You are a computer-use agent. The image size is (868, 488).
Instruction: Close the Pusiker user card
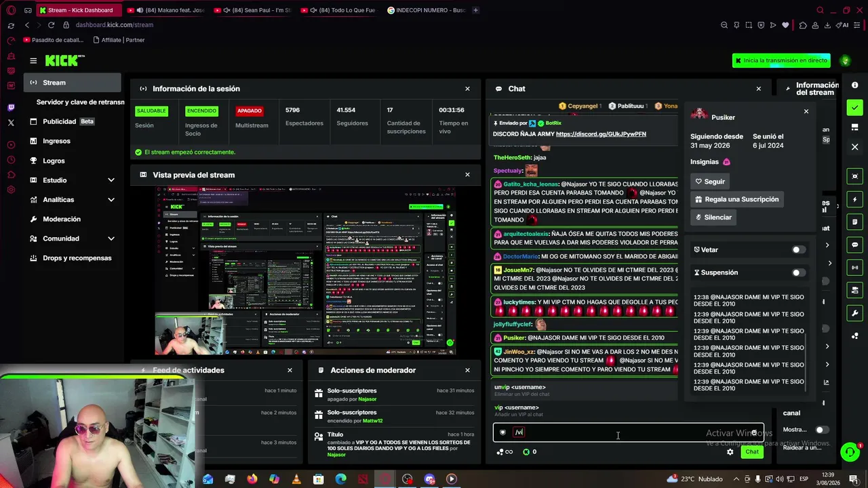[x=806, y=111]
